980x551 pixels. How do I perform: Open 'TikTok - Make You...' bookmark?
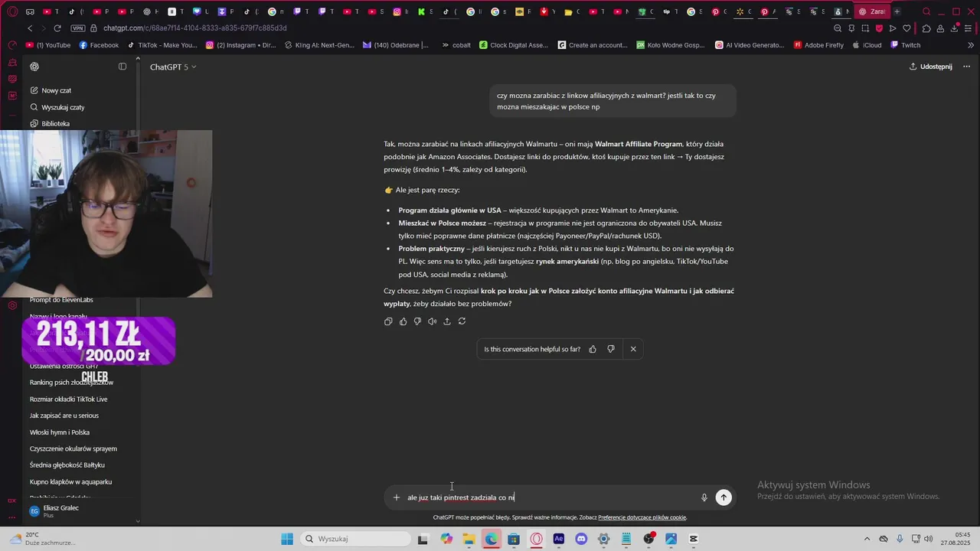[x=162, y=45]
